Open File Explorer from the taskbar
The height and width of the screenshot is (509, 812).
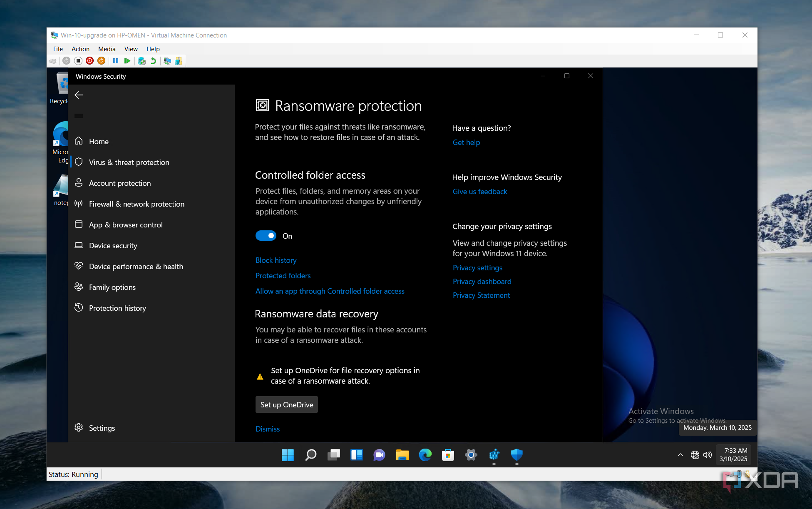(x=402, y=455)
